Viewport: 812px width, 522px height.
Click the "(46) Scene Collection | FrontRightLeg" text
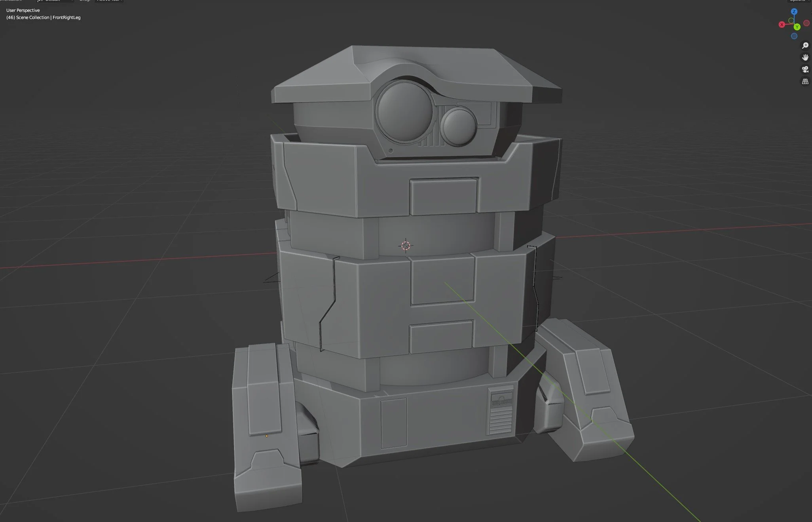coord(44,17)
